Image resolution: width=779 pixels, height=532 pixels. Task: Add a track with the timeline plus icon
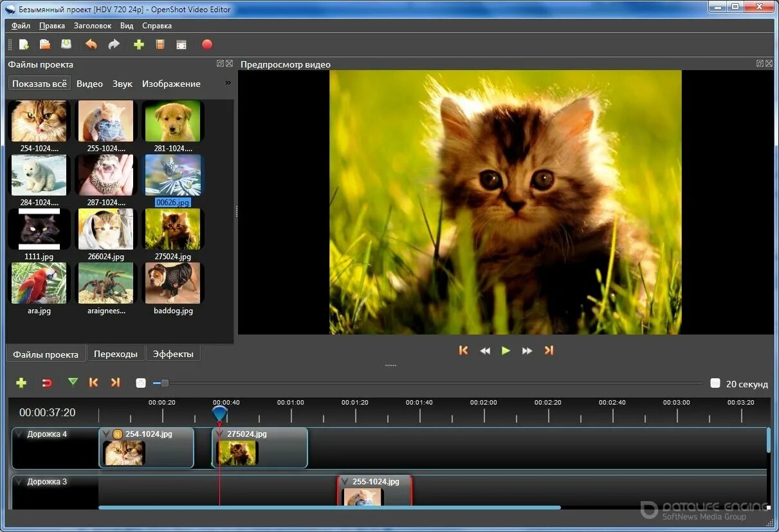[21, 383]
